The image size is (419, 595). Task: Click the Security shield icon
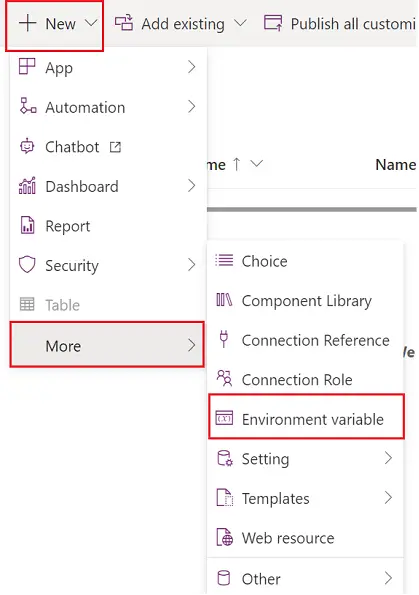[27, 264]
